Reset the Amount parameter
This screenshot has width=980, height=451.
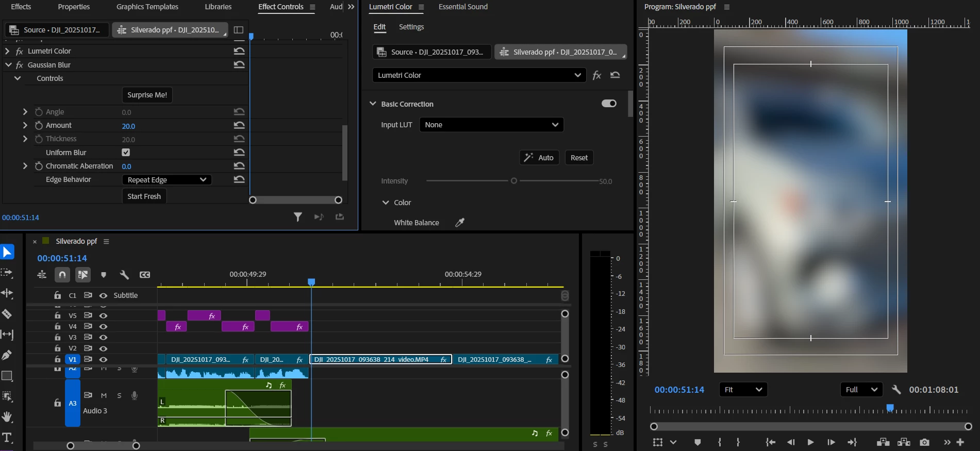pos(239,125)
